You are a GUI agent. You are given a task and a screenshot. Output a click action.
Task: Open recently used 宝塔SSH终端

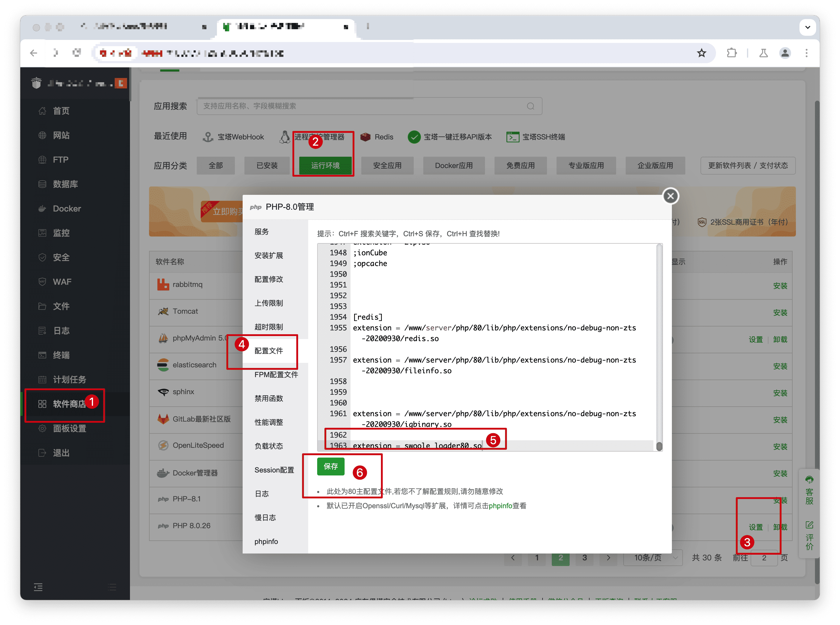click(x=535, y=137)
